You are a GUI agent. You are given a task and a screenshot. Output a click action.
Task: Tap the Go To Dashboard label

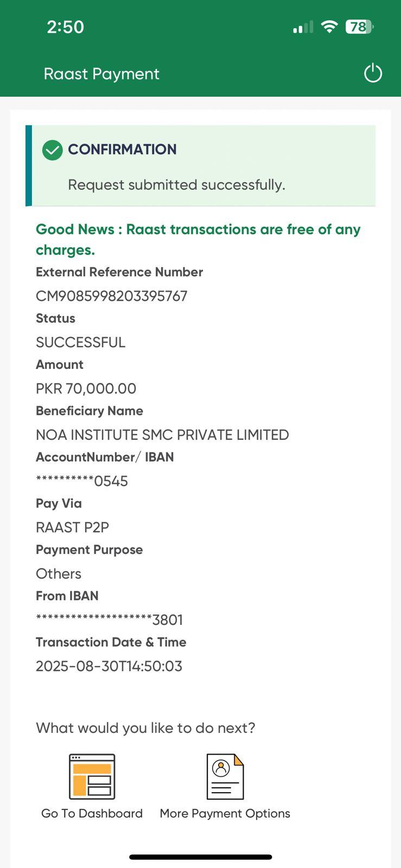point(92,813)
